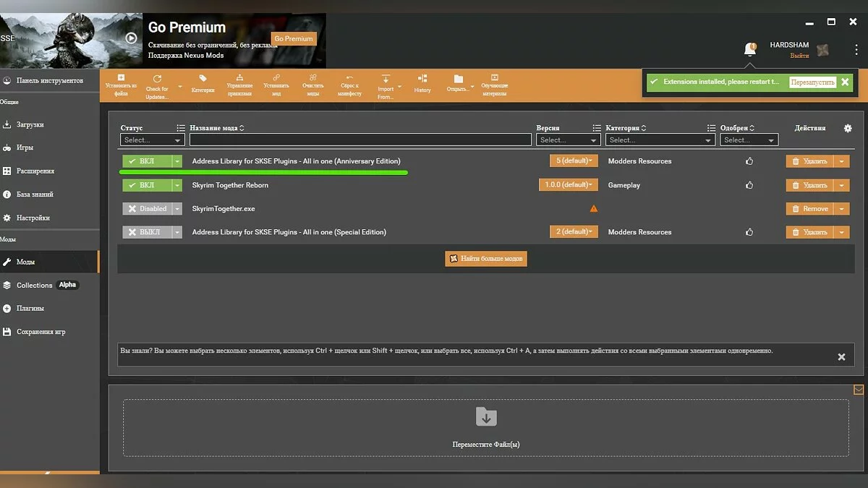This screenshot has height=488, width=868.
Task: Open Plugins section in sidebar
Action: tap(30, 308)
